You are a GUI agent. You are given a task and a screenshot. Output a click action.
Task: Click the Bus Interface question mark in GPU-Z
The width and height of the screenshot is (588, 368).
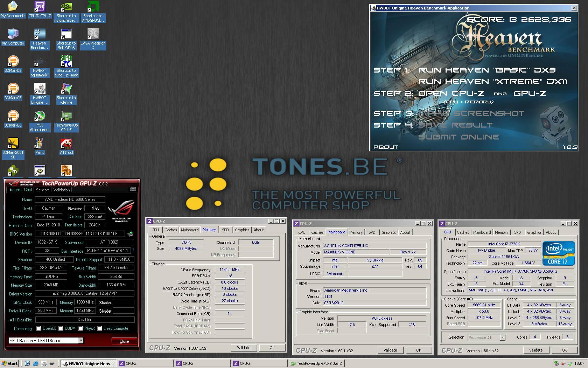pos(133,251)
